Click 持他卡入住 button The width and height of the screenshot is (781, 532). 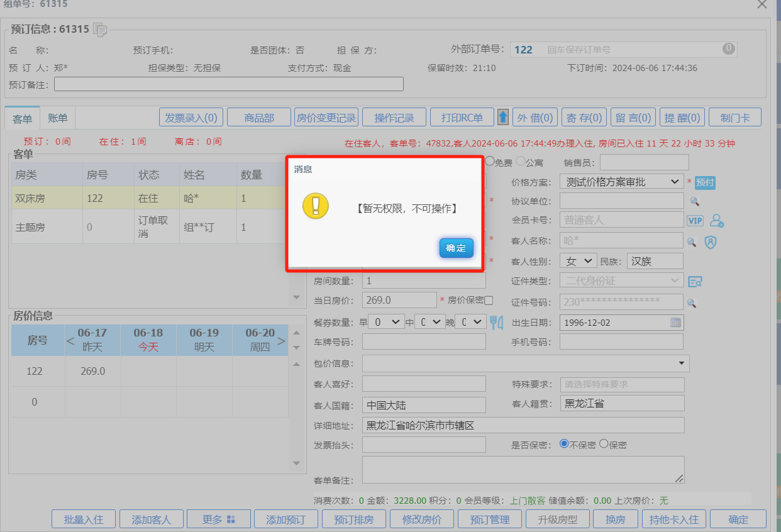[674, 519]
